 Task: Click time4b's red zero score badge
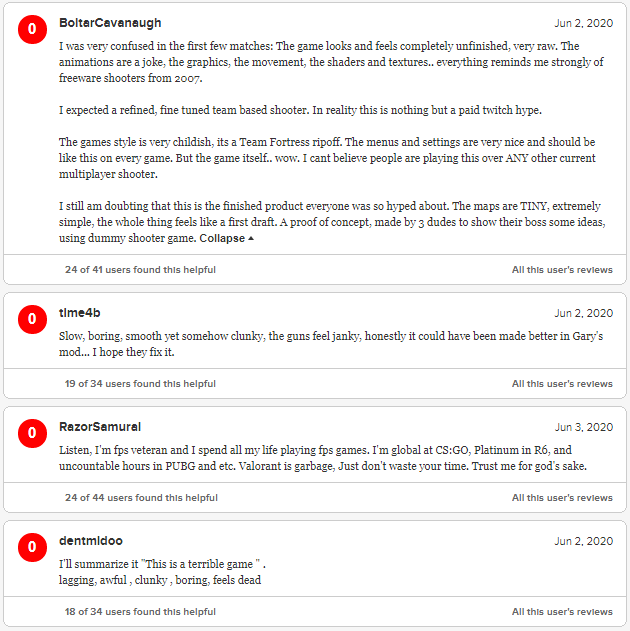[x=32, y=320]
